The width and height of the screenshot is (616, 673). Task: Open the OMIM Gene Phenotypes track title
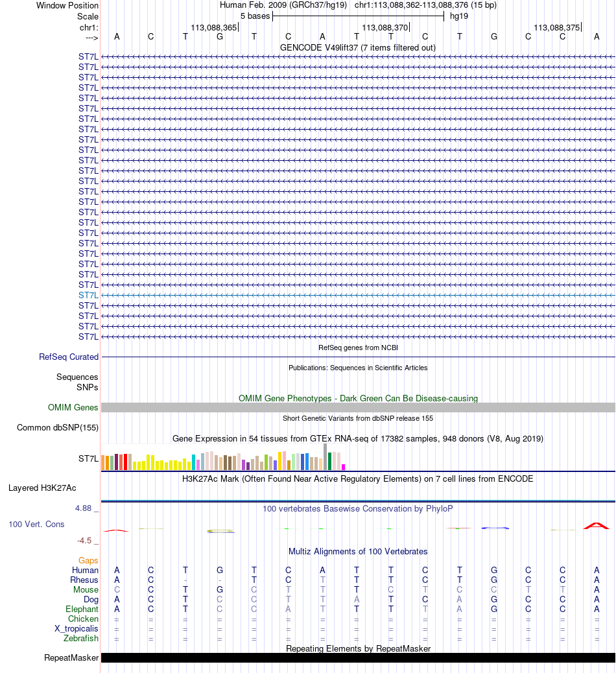click(x=358, y=398)
